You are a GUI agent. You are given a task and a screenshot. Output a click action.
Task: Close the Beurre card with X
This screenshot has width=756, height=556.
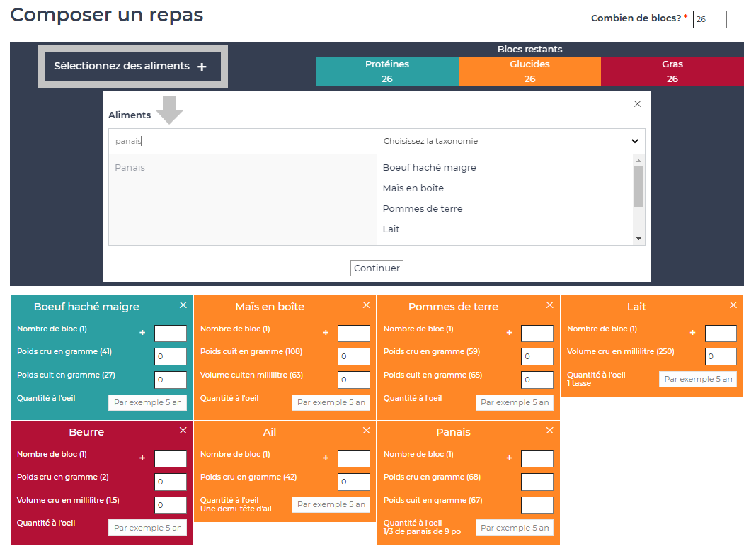pos(183,431)
